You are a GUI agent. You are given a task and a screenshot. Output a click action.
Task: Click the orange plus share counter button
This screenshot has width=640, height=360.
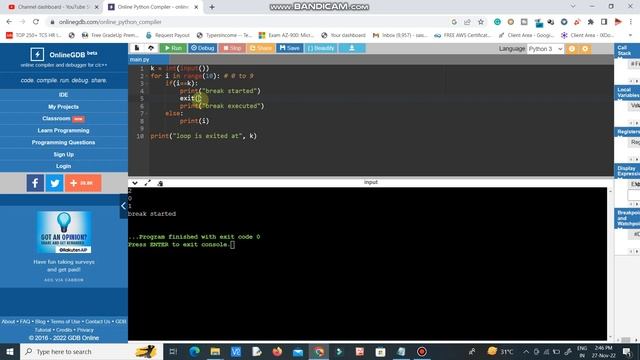[83, 183]
